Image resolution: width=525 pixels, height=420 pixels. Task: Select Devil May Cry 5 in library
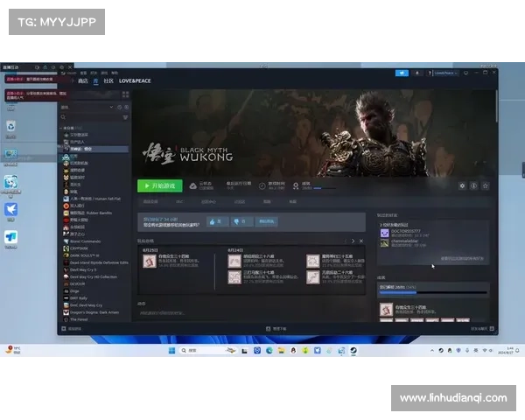(83, 269)
